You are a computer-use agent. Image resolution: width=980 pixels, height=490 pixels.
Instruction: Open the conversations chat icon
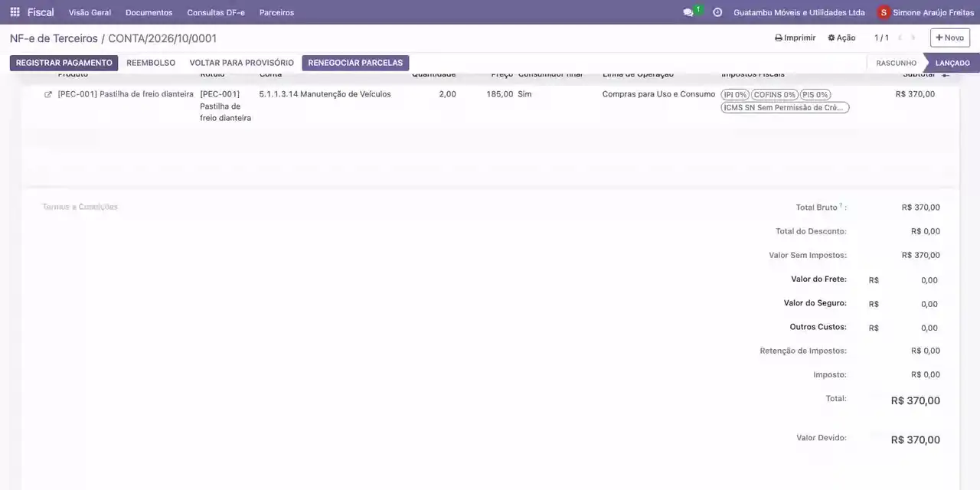(x=688, y=12)
